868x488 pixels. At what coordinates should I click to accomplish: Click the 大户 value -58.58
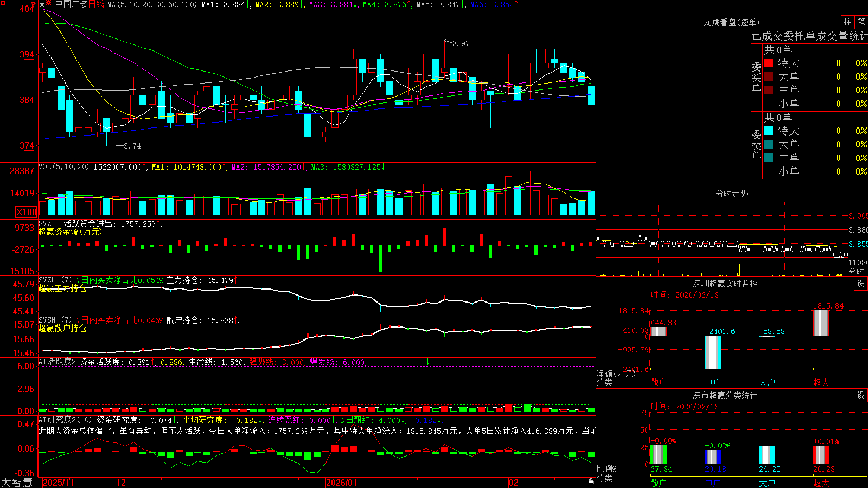tap(771, 331)
